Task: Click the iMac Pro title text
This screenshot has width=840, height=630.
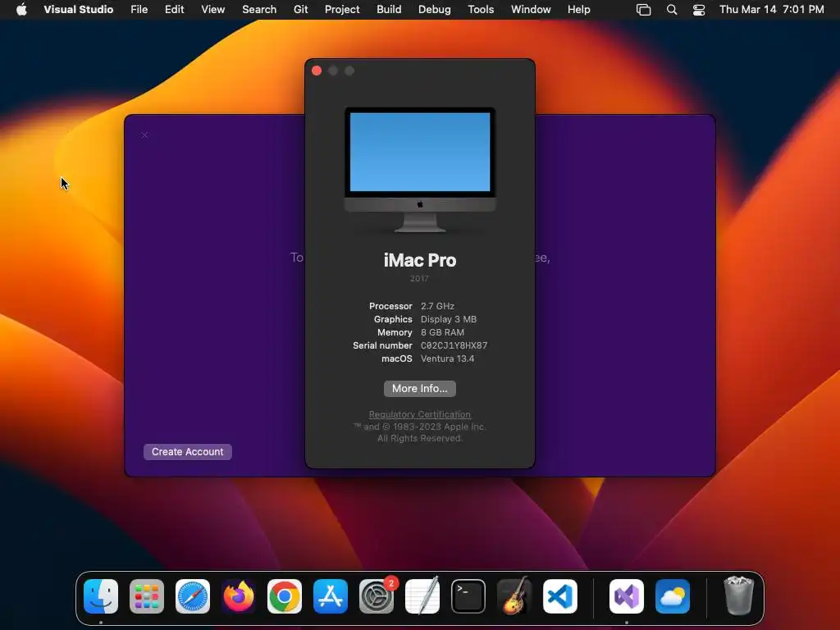Action: point(420,260)
